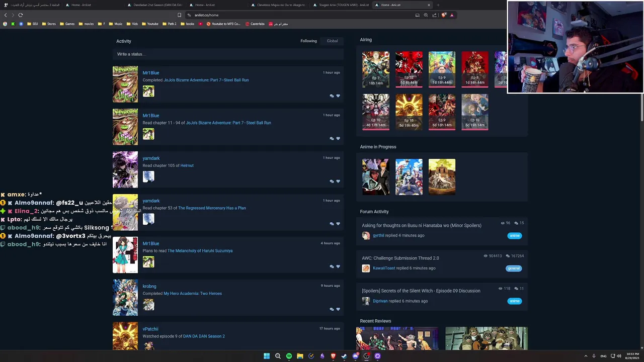644x362 pixels.
Task: Open the Stores bookmarks folder
Action: click(x=49, y=24)
